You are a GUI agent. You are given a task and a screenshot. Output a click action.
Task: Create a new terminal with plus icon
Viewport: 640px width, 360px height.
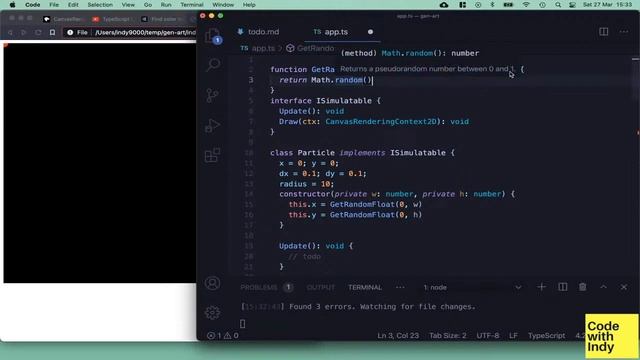[x=541, y=287]
